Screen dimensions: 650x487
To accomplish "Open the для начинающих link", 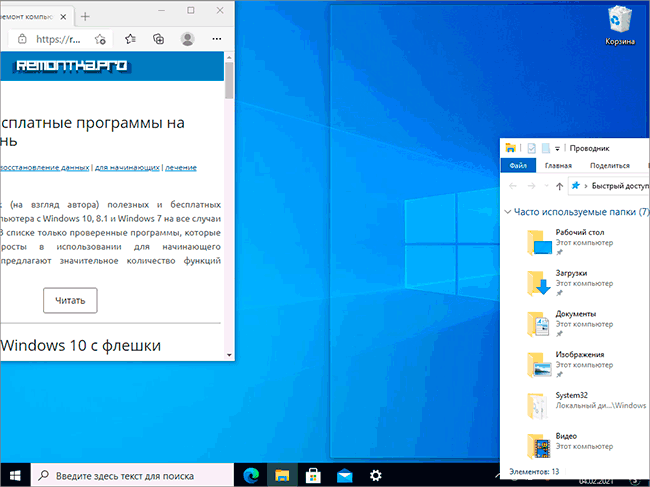I will pos(127,167).
